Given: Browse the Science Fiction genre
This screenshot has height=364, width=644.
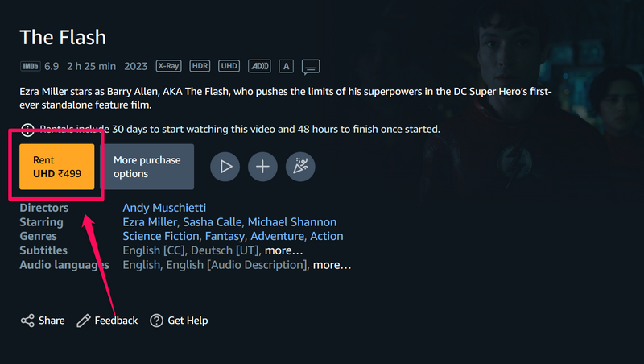Looking at the screenshot, I should 160,237.
